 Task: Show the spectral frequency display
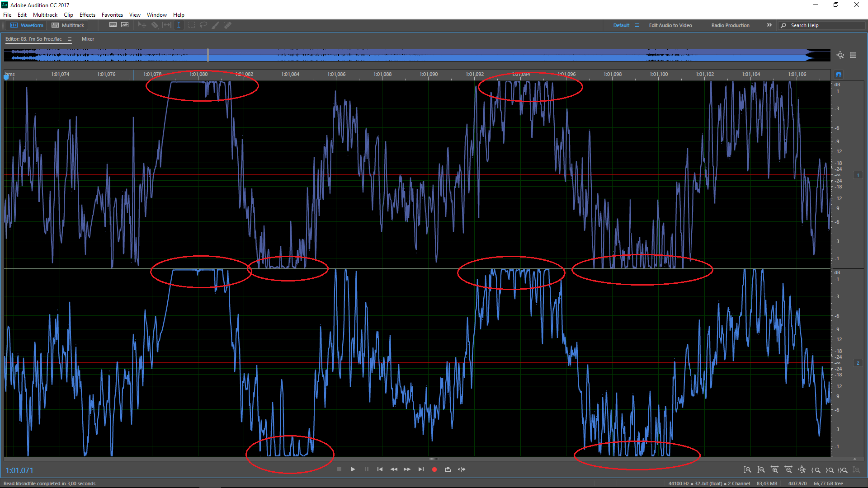pyautogui.click(x=113, y=25)
